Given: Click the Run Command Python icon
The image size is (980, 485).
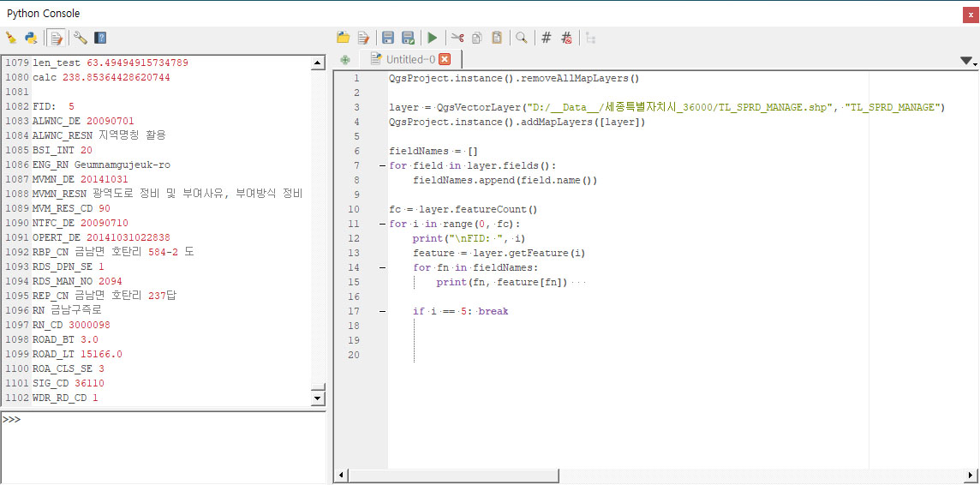Looking at the screenshot, I should click(31, 38).
